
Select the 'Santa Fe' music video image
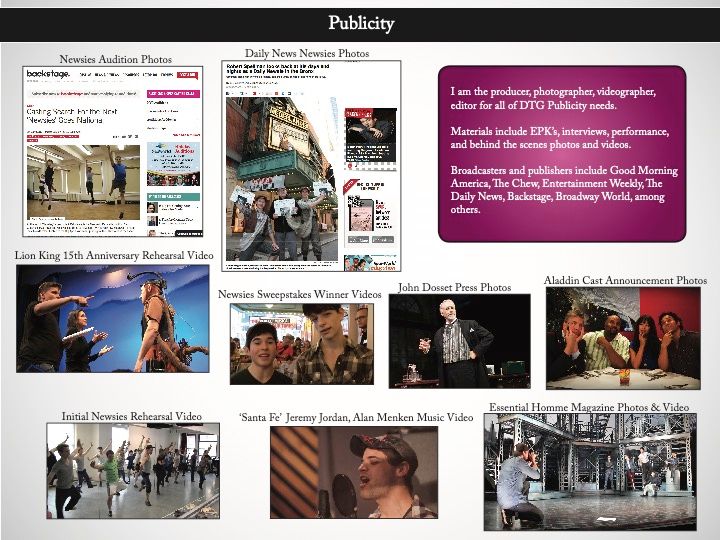point(354,472)
